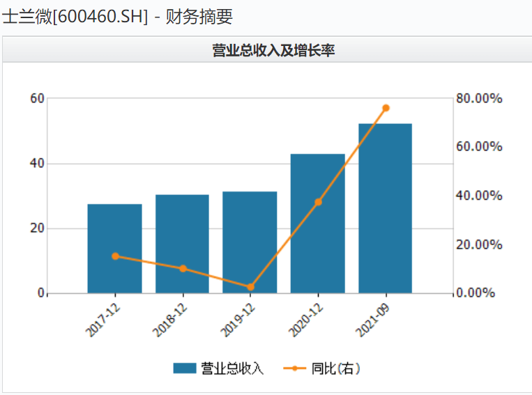532x395 pixels.
Task: Select the 2019-12 revenue bar
Action: point(250,242)
